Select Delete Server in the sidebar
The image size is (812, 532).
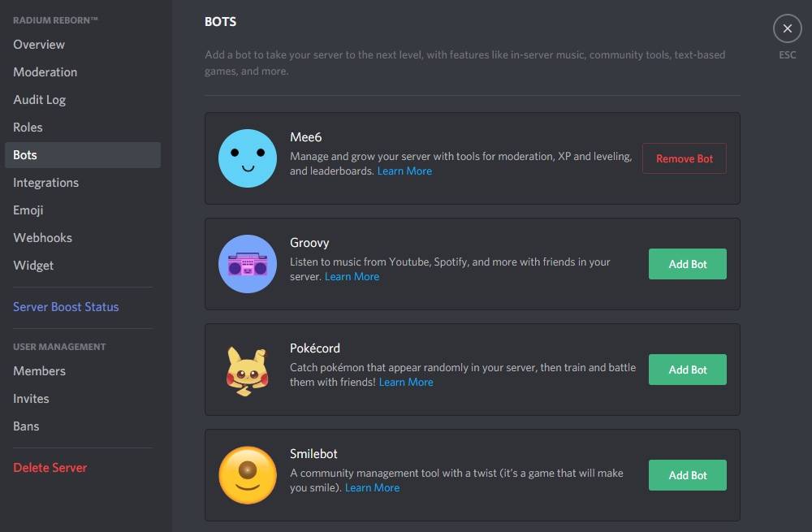pos(50,468)
